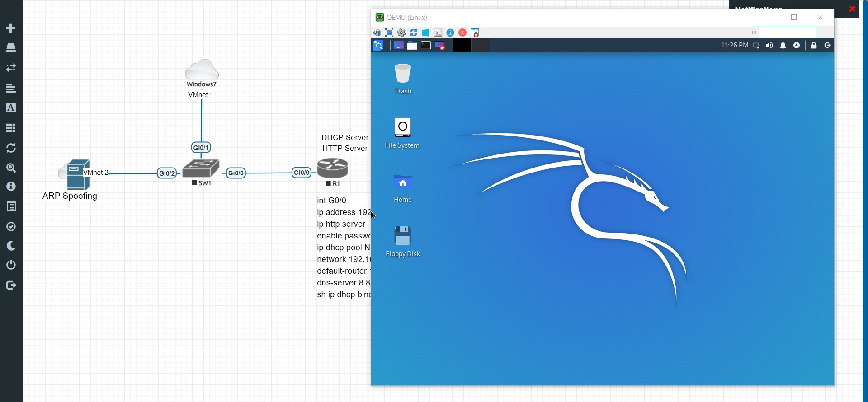Click the Close lab power icon

pos(11,265)
